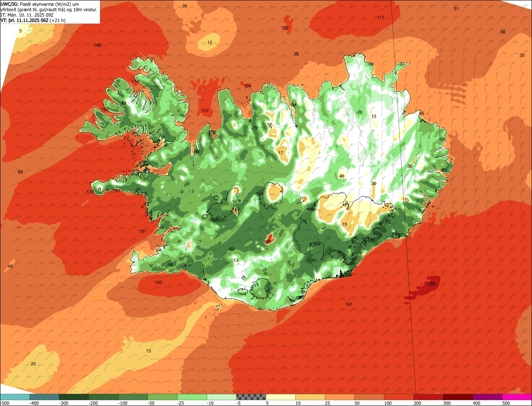Viewport: 532px width, 406px height.
Task: Click the map value -90
Action: 170,265
